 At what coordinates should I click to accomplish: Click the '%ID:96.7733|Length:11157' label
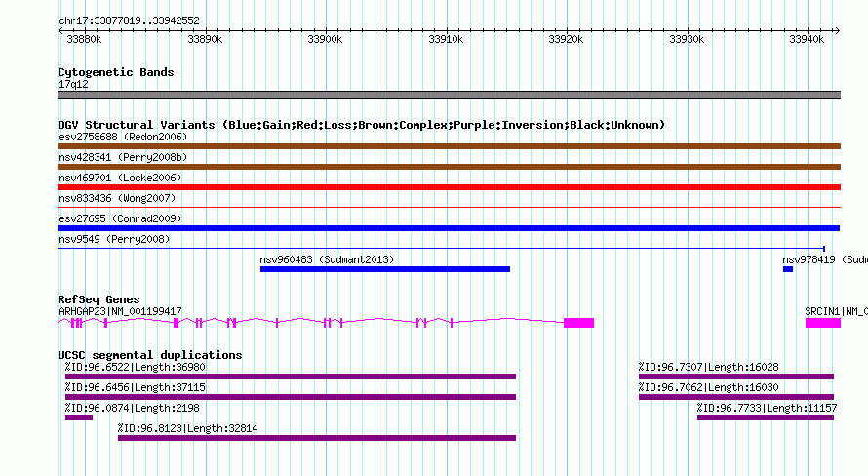tap(768, 408)
